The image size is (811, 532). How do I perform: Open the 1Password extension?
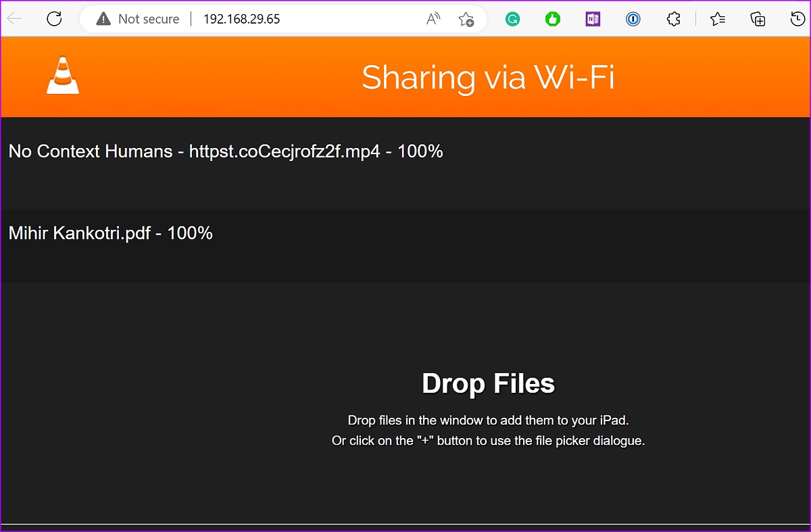(x=633, y=19)
